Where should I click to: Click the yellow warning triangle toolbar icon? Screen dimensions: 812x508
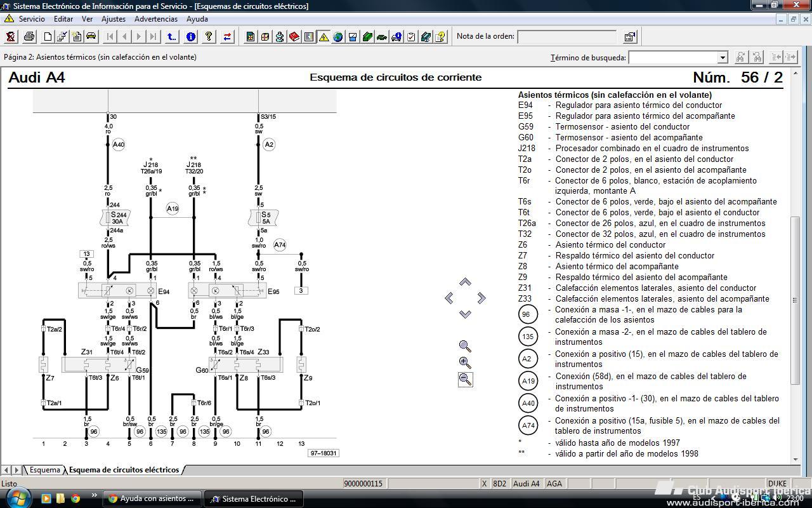click(324, 37)
